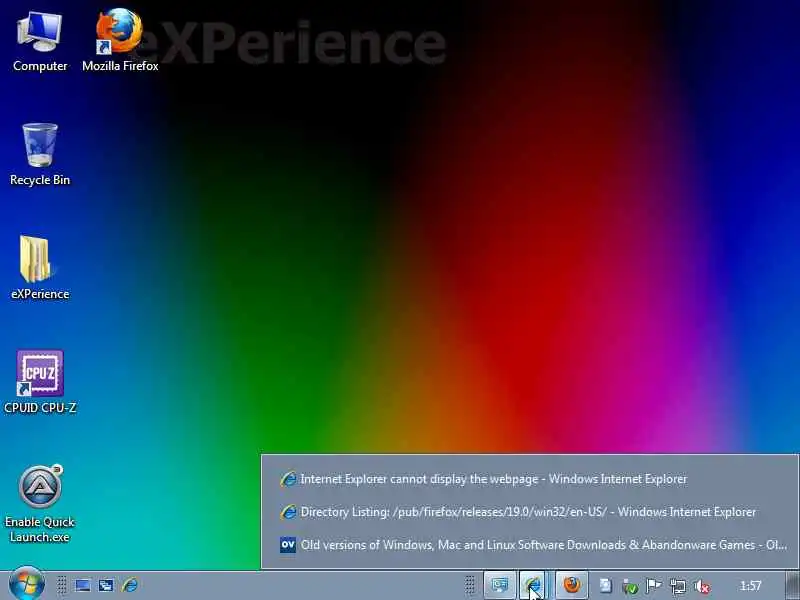Click the muted volume speaker icon
Image resolution: width=800 pixels, height=600 pixels.
coord(703,587)
